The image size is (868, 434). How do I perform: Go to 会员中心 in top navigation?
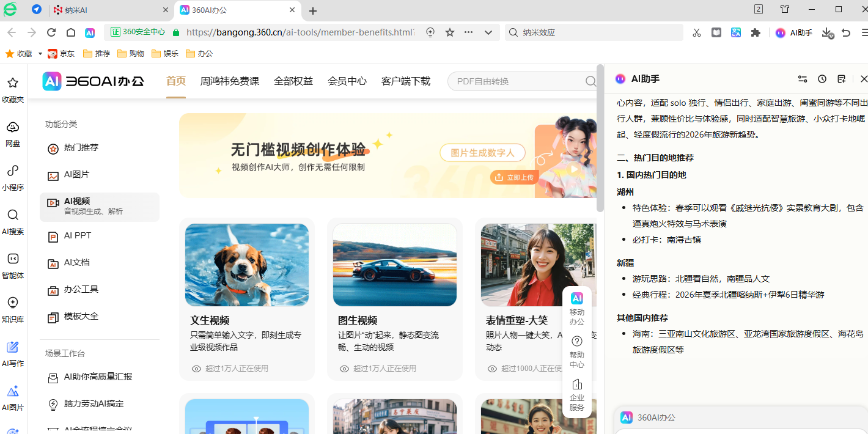coord(347,81)
